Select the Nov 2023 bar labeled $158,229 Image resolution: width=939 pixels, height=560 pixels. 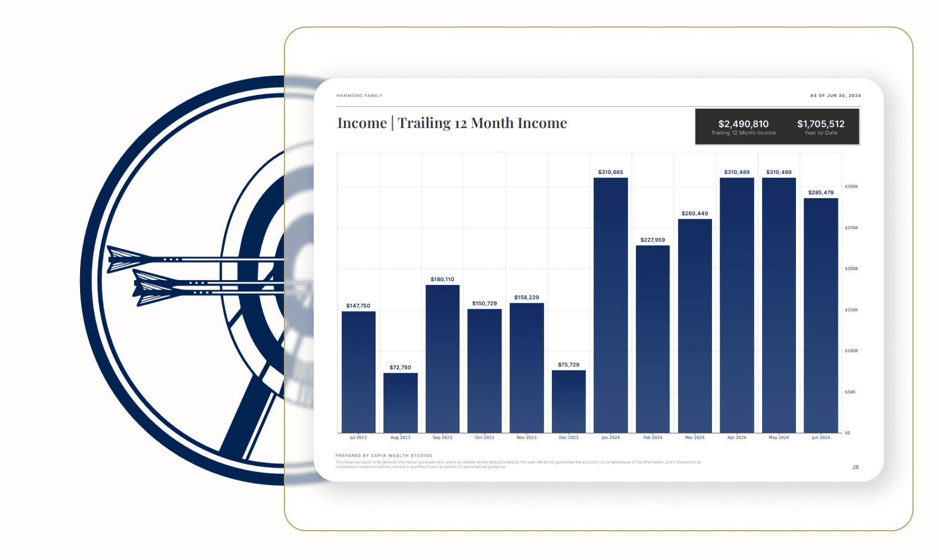(x=526, y=368)
